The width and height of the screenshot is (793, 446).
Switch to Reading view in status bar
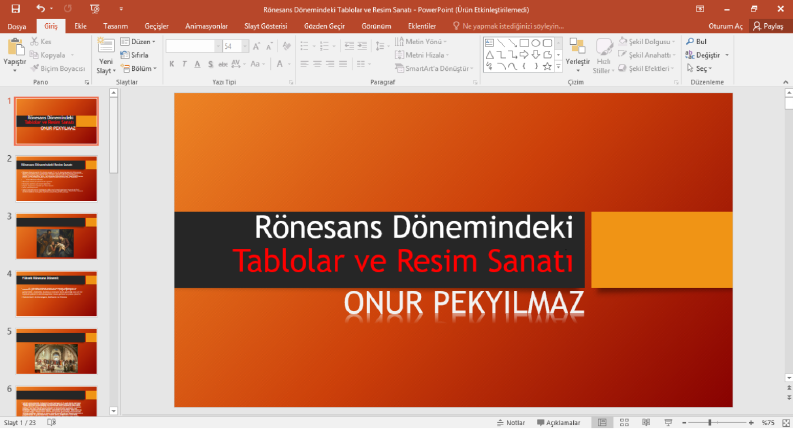646,422
